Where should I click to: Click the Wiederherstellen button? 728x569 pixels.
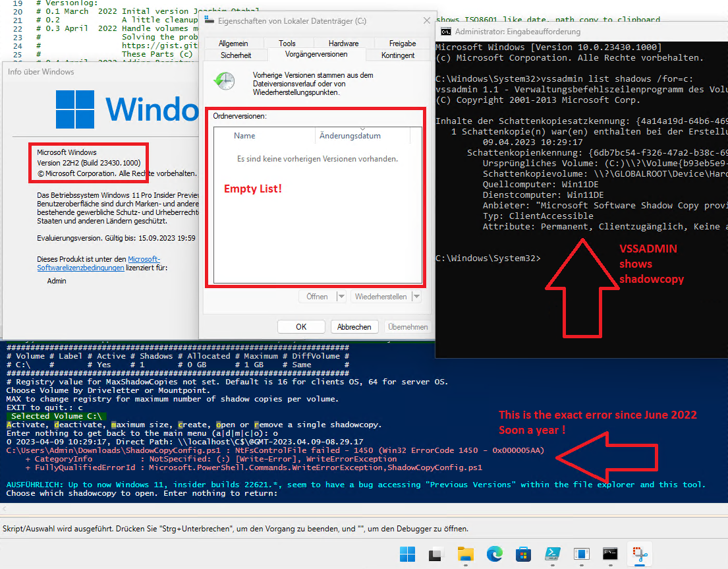click(381, 296)
